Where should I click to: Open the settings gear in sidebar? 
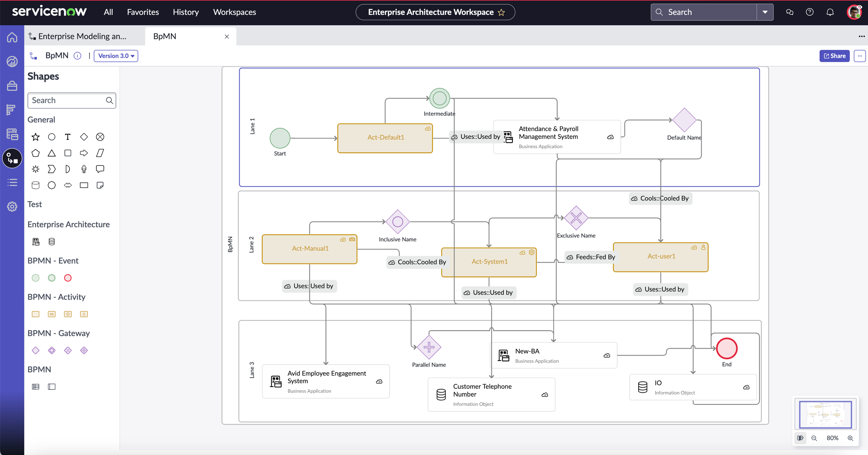(x=12, y=207)
